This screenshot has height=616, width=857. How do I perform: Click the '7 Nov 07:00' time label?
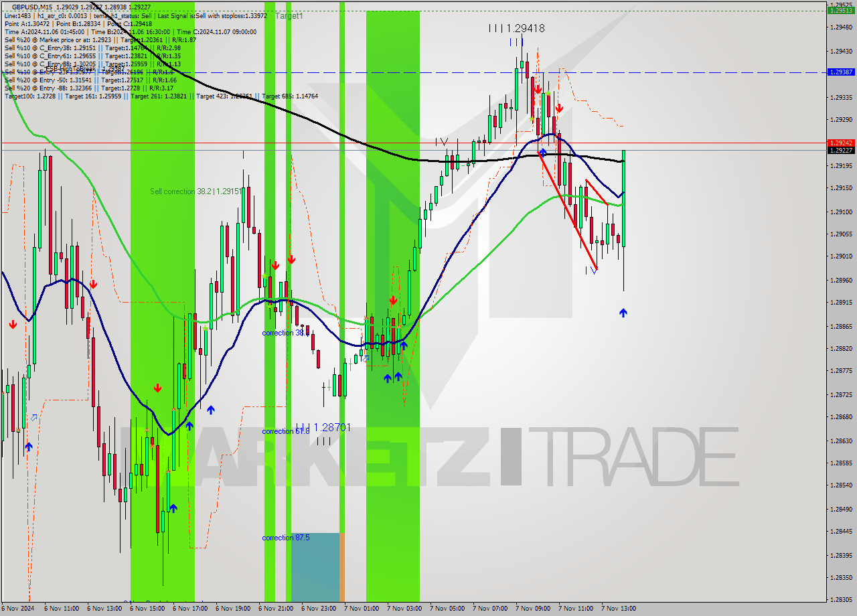point(490,609)
